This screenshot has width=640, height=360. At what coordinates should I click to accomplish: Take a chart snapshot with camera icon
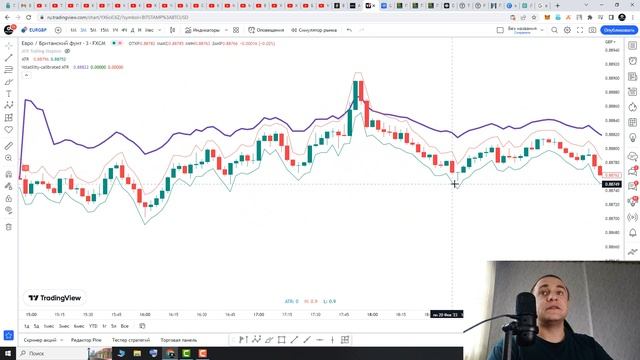(x=592, y=30)
